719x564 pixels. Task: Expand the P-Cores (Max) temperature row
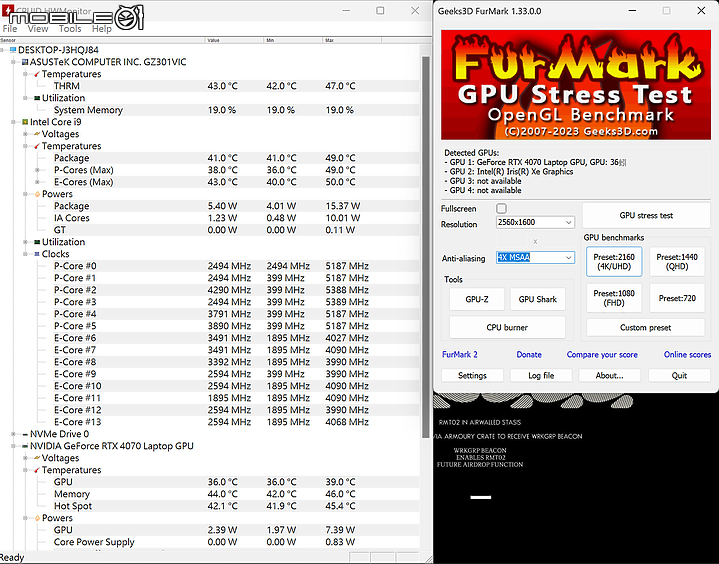(37, 170)
